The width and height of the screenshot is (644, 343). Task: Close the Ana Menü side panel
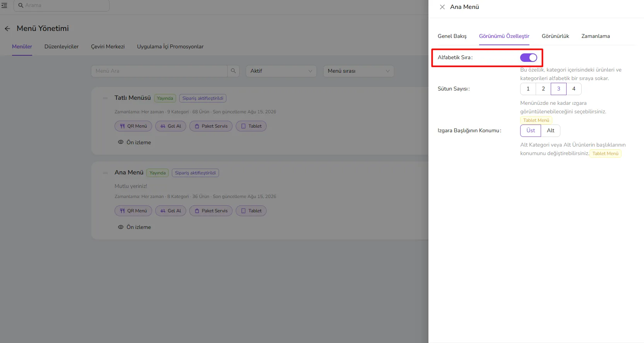442,7
